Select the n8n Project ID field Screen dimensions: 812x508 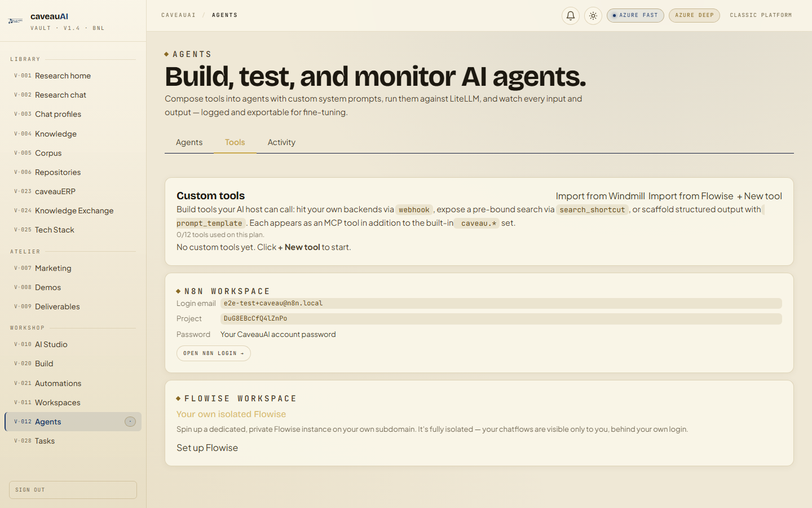pos(501,319)
